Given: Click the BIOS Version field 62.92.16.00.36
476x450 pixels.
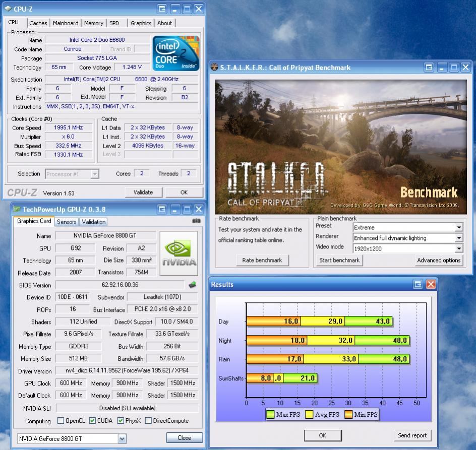Looking at the screenshot, I should (x=120, y=285).
